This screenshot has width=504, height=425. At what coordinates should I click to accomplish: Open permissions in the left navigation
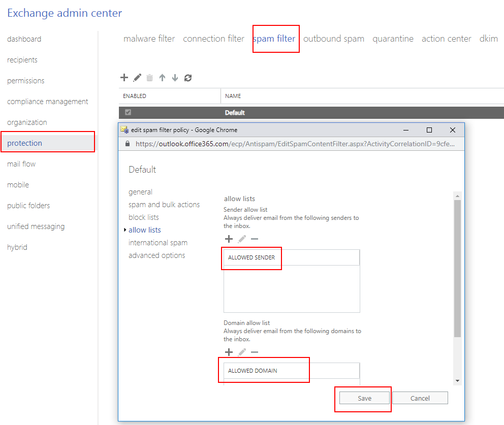[x=26, y=81]
